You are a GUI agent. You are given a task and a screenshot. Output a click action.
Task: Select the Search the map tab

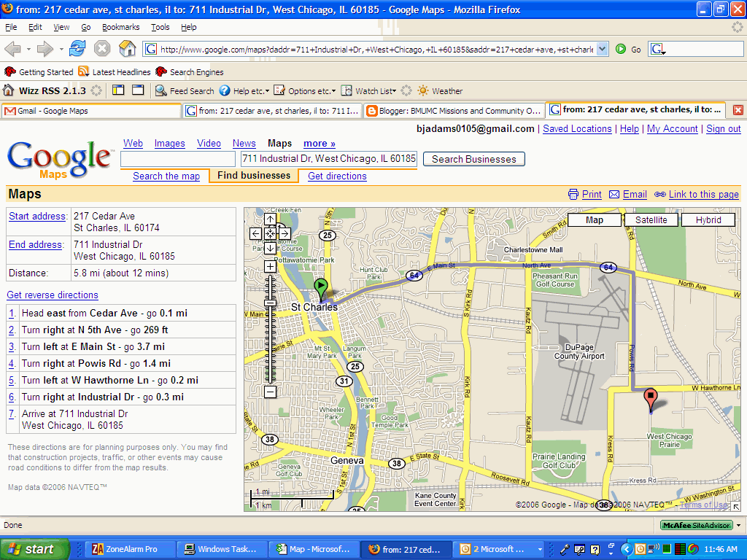tap(166, 176)
